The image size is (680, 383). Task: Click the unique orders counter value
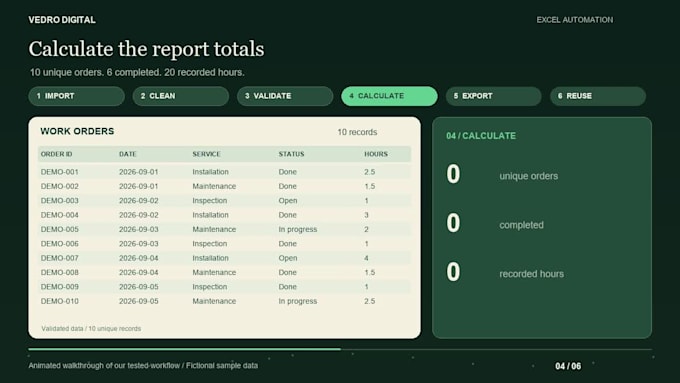pyautogui.click(x=453, y=174)
